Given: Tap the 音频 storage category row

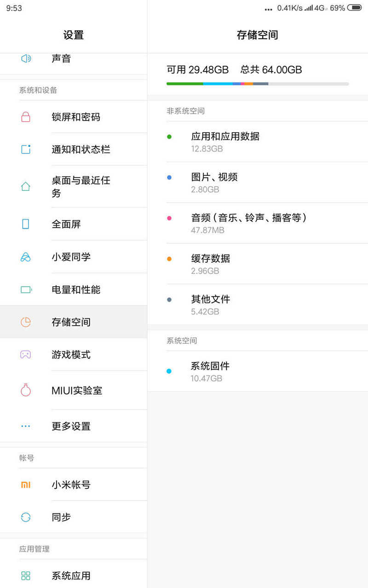Looking at the screenshot, I should tap(258, 223).
